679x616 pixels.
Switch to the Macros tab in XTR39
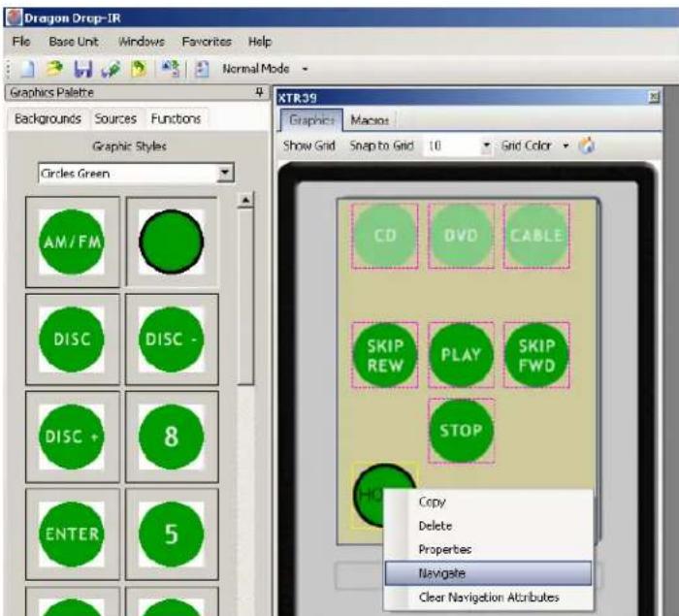coord(370,120)
